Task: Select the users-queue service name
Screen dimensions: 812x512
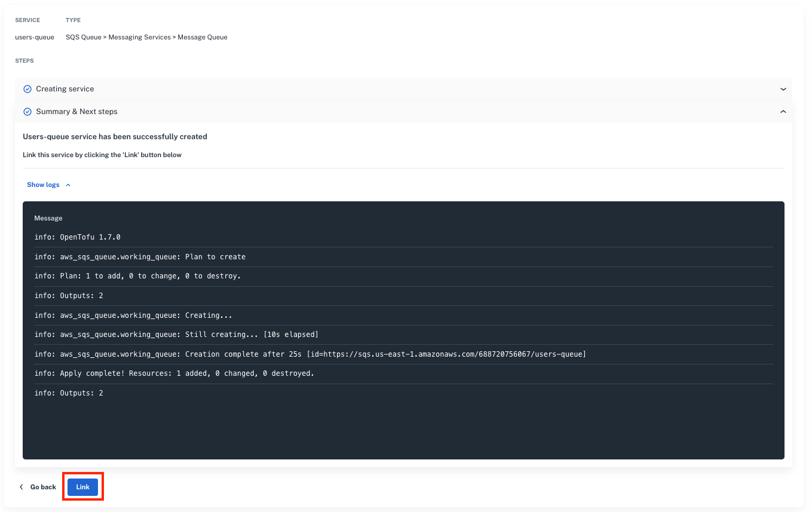Action: (x=35, y=37)
